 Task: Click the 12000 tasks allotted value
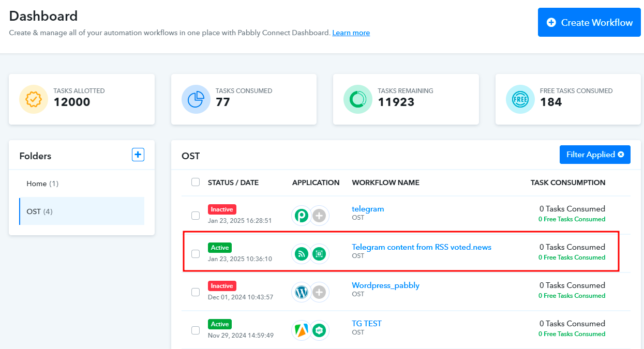(x=72, y=102)
